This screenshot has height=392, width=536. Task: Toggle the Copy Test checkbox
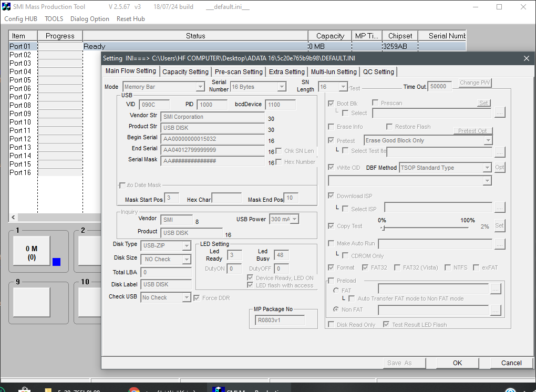331,226
